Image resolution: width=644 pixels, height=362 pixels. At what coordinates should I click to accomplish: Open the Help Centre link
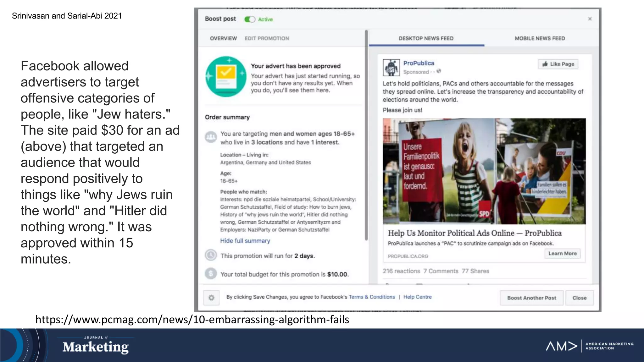point(417,297)
